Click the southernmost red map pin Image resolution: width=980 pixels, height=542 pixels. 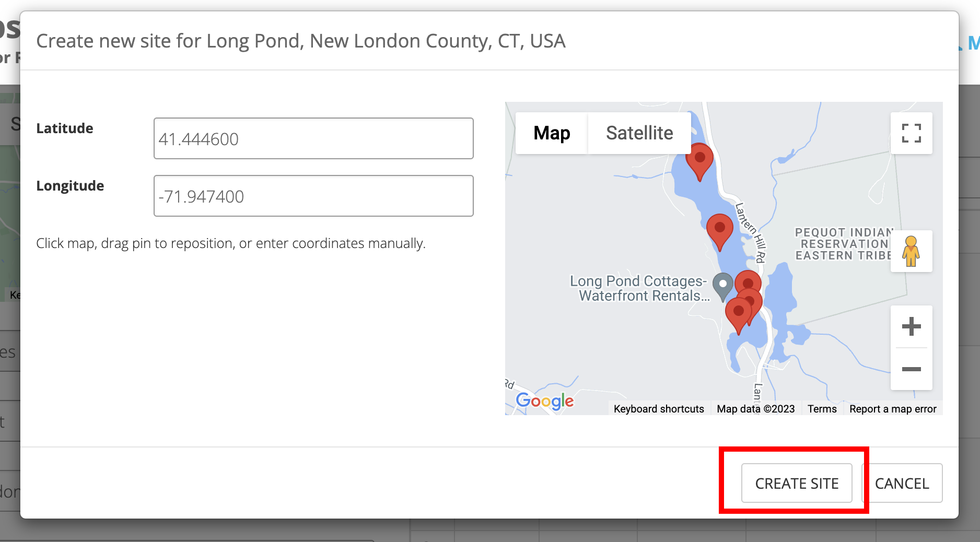(738, 314)
